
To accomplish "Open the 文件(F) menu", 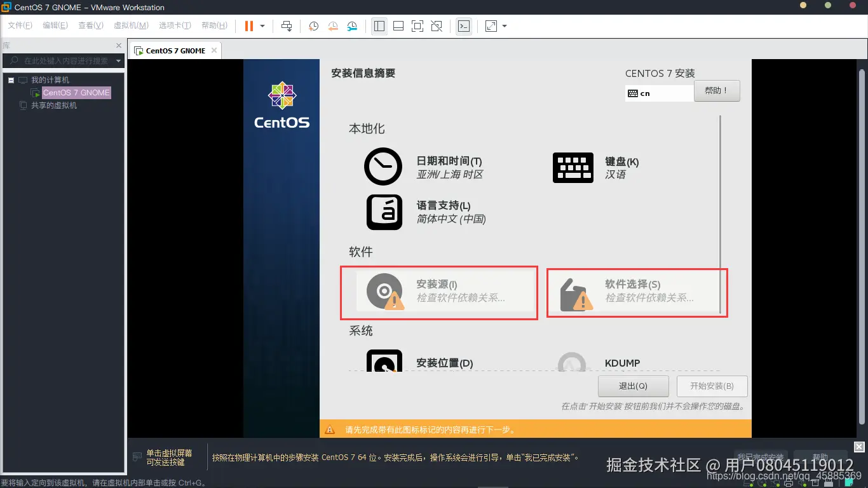I will pos(20,25).
